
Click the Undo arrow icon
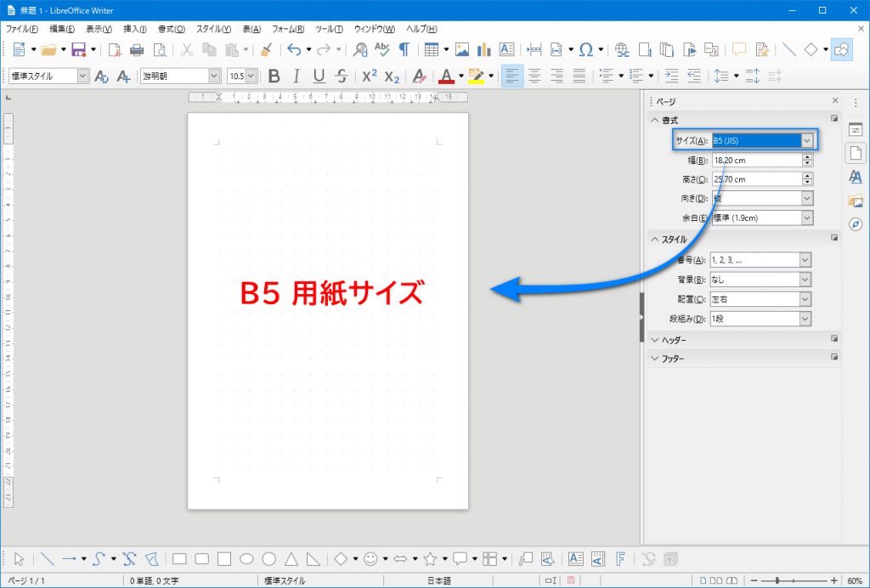coord(294,49)
